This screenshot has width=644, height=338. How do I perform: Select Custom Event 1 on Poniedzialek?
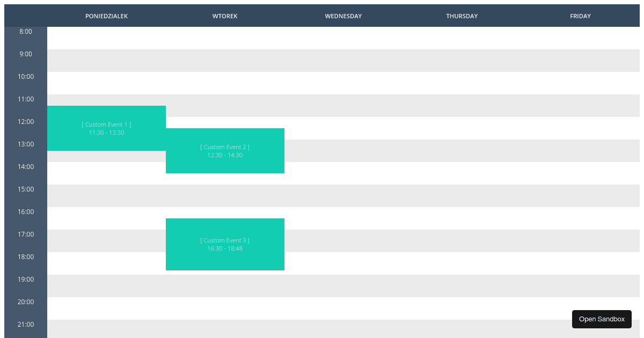106,128
